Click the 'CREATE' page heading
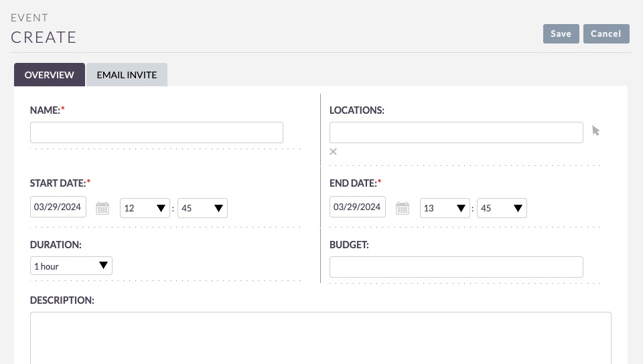Image resolution: width=643 pixels, height=364 pixels. coord(44,37)
